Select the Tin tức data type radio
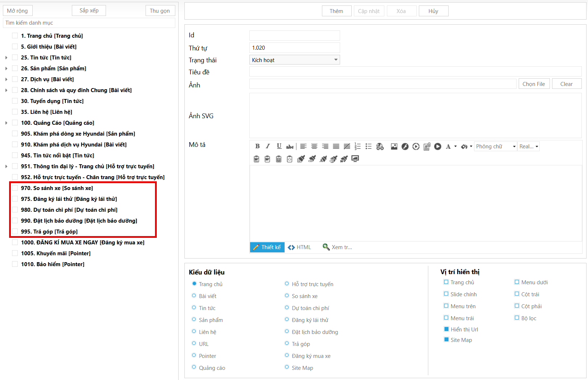This screenshot has height=380, width=588. pyautogui.click(x=194, y=308)
